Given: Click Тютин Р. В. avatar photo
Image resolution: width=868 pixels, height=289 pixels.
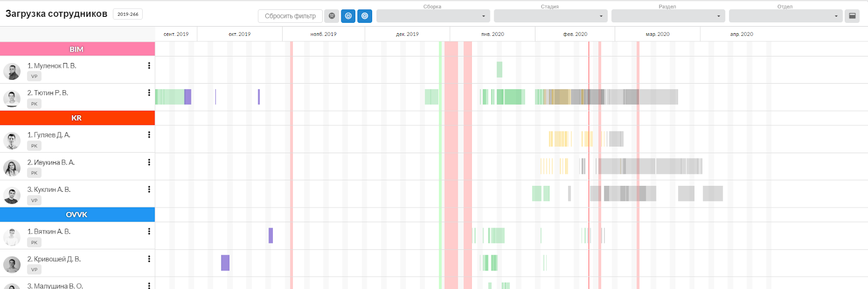Looking at the screenshot, I should [12, 98].
